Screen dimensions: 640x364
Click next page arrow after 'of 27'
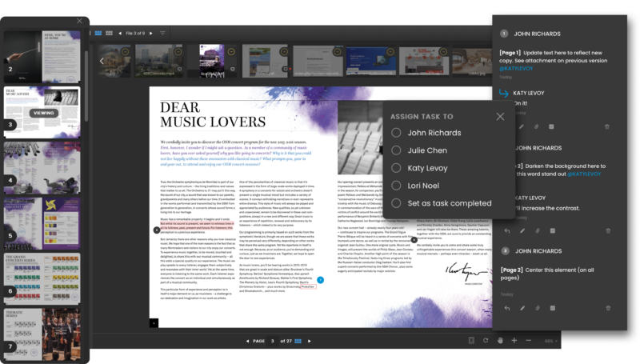pos(310,341)
